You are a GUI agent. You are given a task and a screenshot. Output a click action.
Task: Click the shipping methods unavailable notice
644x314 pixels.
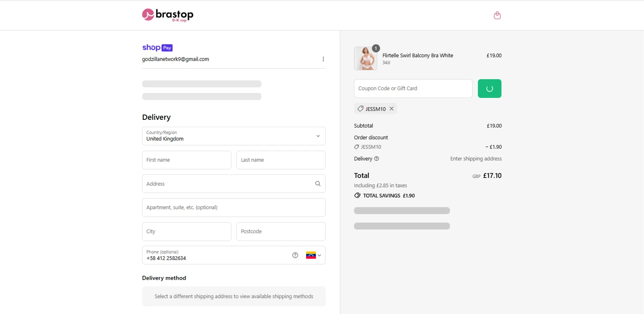point(234,296)
